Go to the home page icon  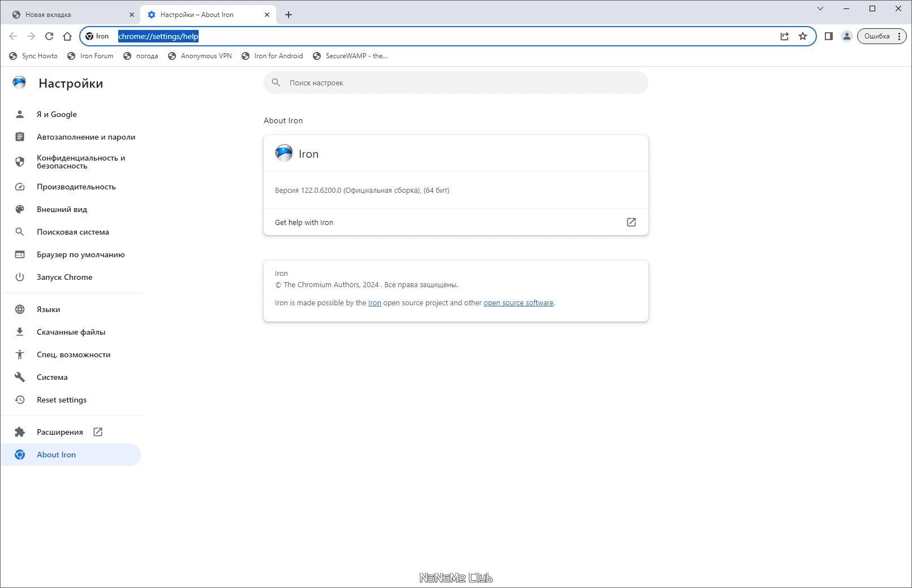click(x=67, y=36)
